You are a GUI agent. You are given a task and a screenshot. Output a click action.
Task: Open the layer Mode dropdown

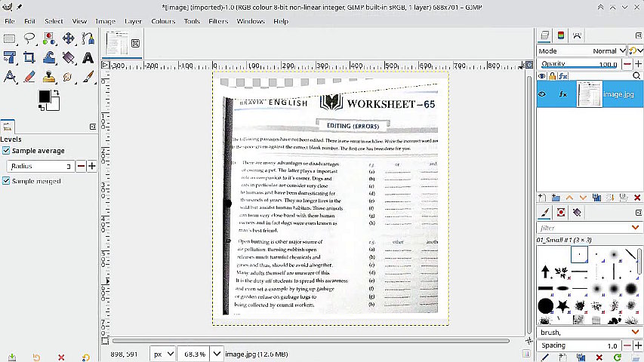(x=582, y=51)
